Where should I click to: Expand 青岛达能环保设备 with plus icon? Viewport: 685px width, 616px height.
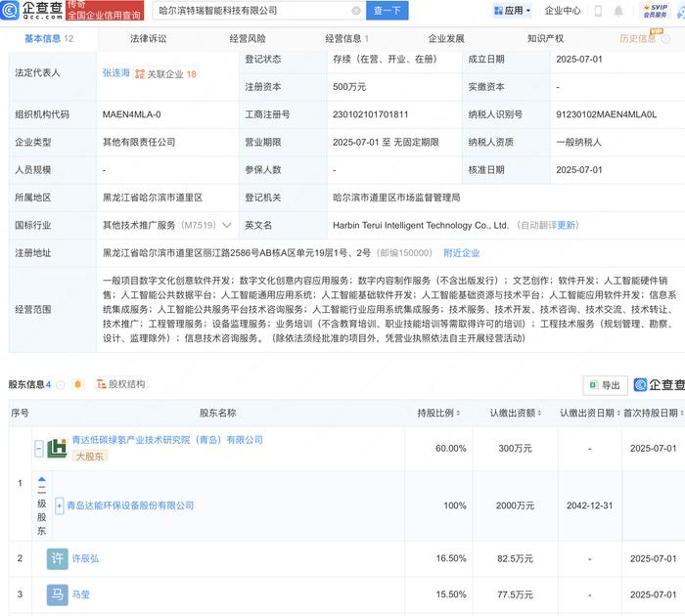60,506
